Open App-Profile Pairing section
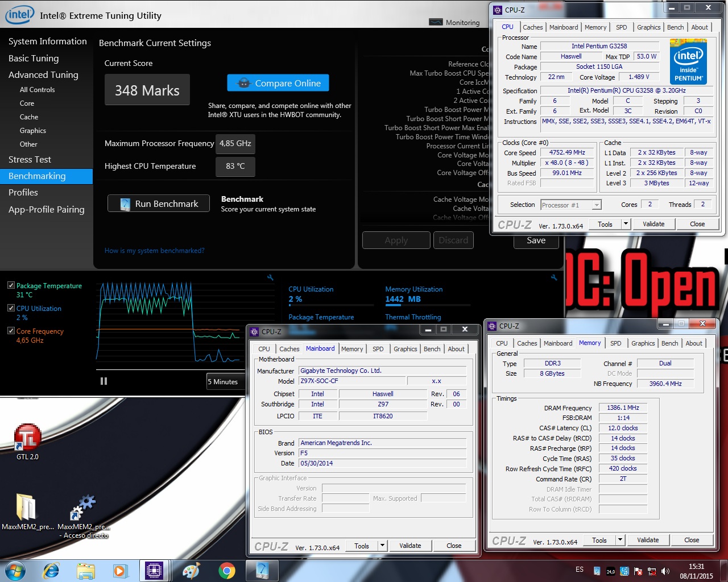Image resolution: width=728 pixels, height=582 pixels. pos(46,210)
